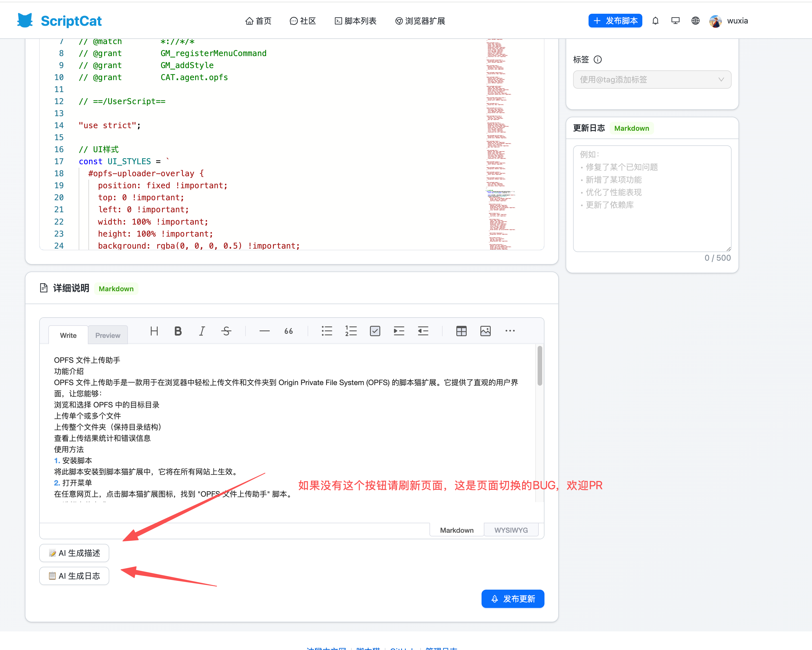Insert a horizontal line
The width and height of the screenshot is (812, 650).
point(265,331)
